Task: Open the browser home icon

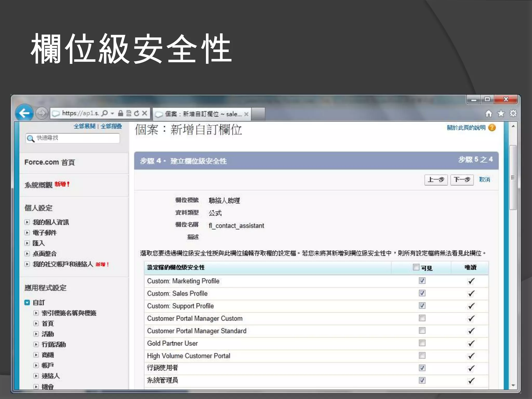Action: [x=489, y=114]
